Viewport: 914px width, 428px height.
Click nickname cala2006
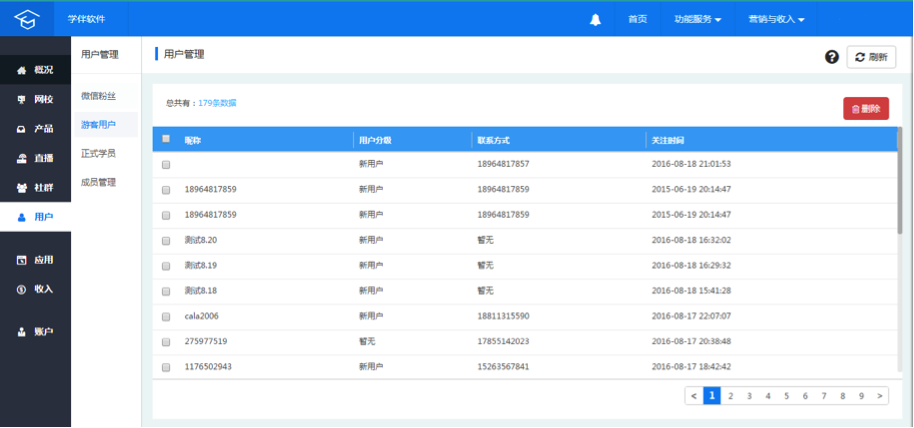[202, 316]
